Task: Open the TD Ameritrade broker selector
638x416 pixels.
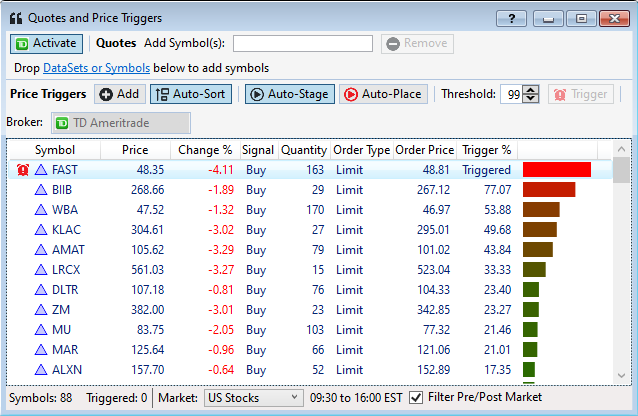Action: point(120,123)
